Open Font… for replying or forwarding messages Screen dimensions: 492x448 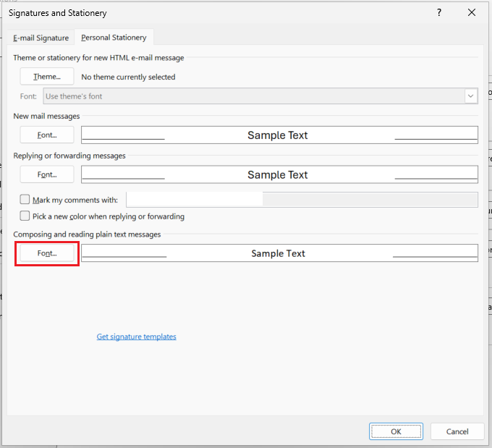pos(47,174)
